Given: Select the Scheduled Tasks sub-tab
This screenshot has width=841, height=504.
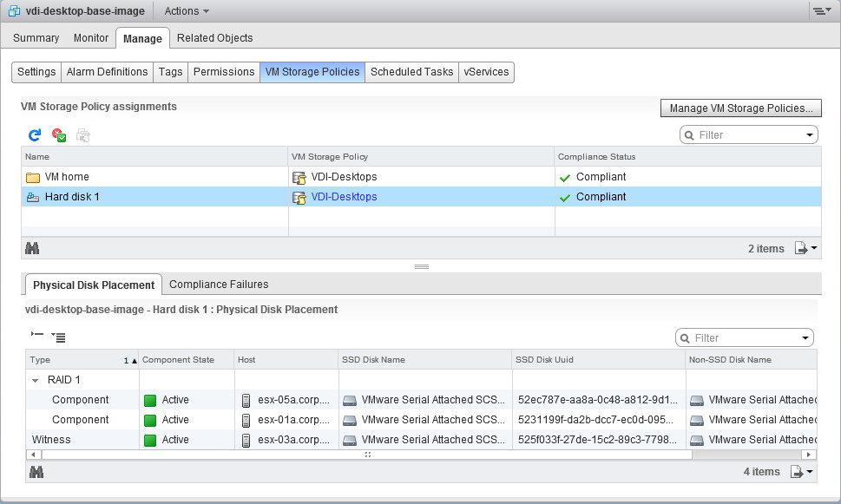Looking at the screenshot, I should tap(411, 72).
